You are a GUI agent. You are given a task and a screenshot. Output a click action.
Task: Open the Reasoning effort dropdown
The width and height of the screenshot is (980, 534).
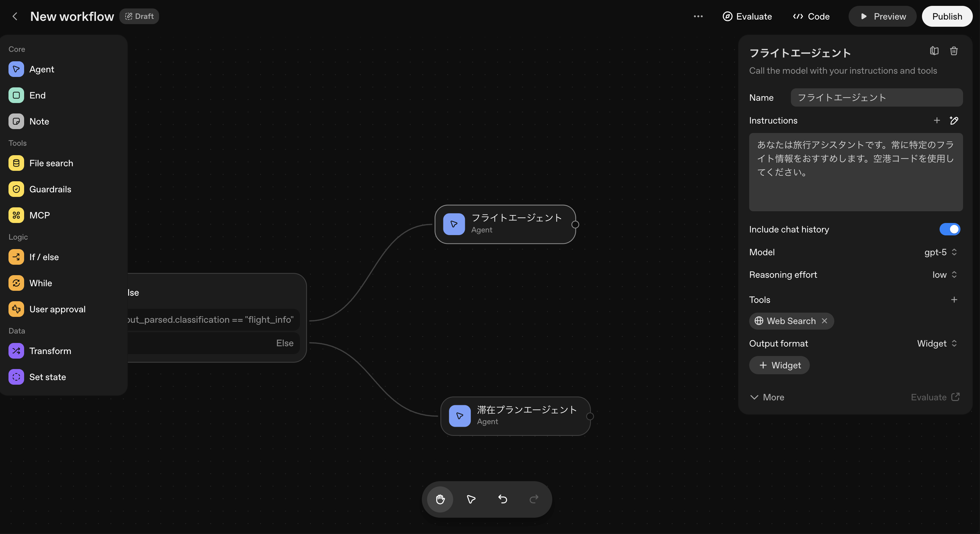pos(944,274)
